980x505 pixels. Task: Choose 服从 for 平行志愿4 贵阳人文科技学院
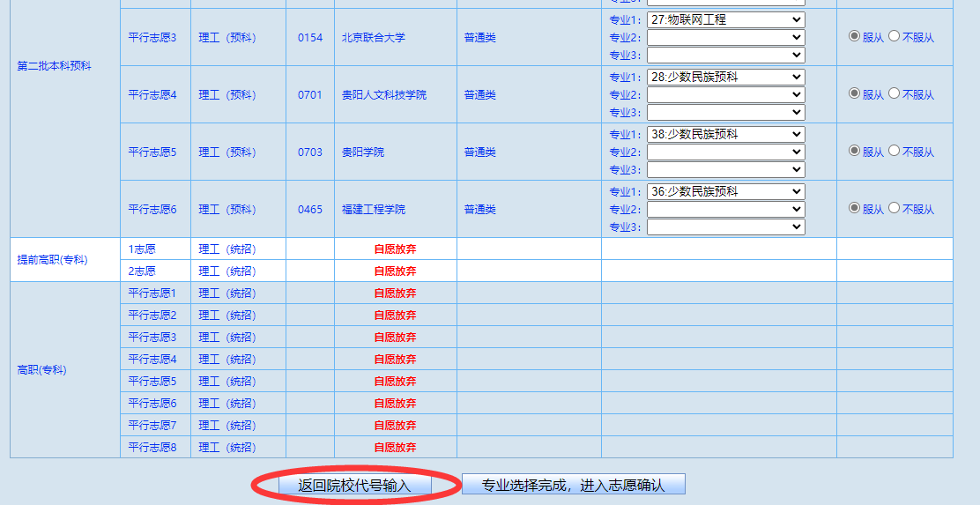click(x=854, y=93)
